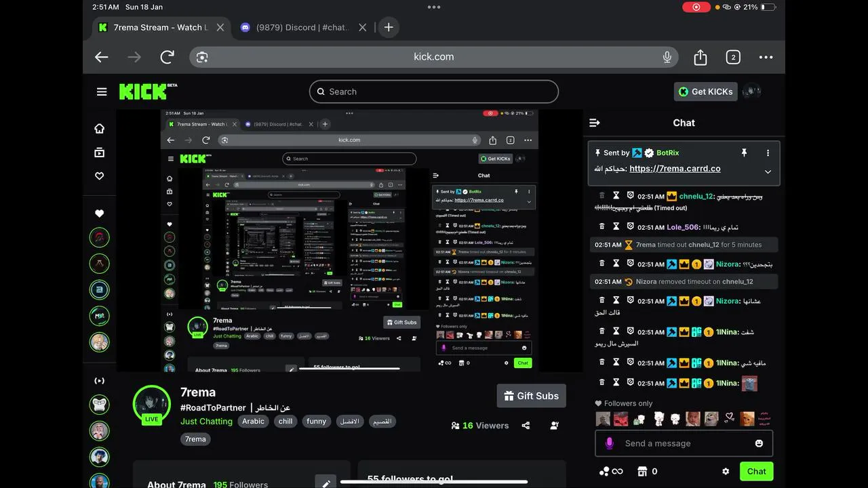
Task: Close the Discord tab
Action: pyautogui.click(x=362, y=28)
